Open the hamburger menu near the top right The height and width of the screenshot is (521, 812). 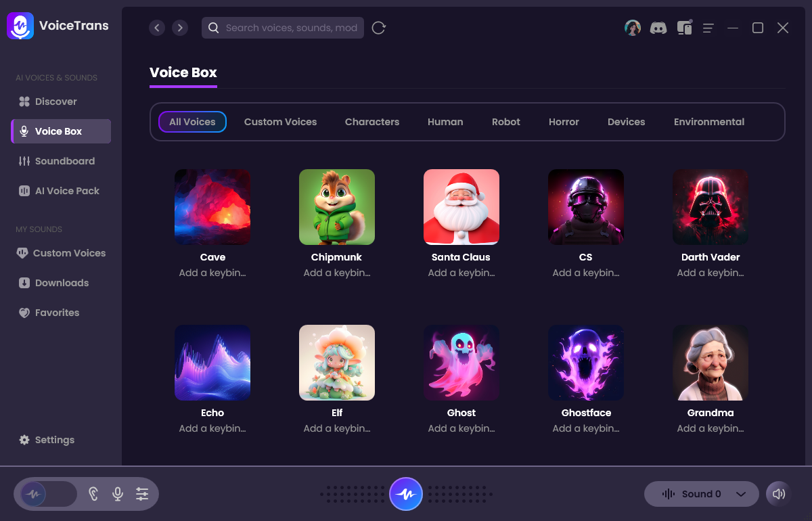[x=708, y=28]
